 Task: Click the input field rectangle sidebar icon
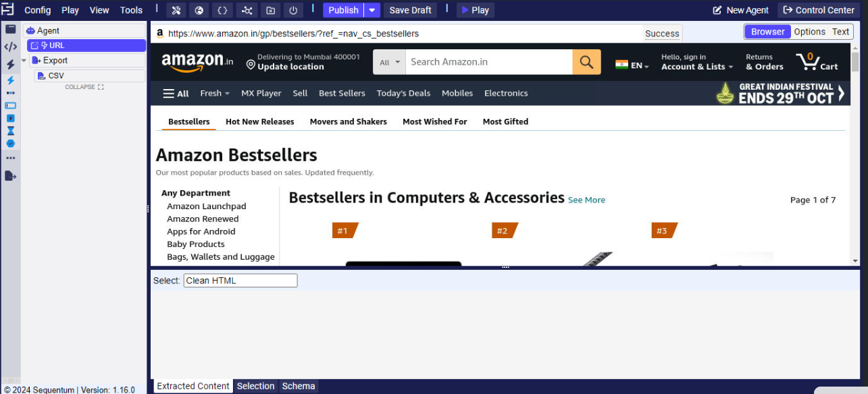pyautogui.click(x=10, y=105)
